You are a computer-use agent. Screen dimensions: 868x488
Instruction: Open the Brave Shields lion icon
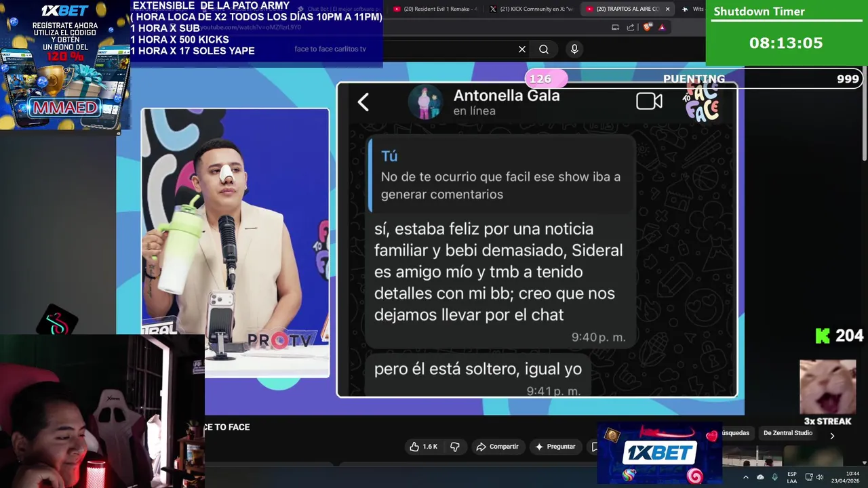(x=648, y=27)
